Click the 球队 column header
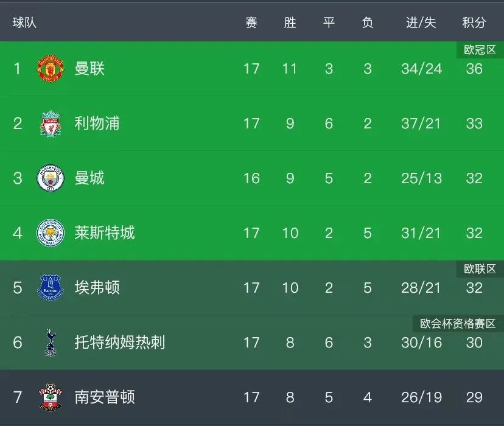The width and height of the screenshot is (504, 426). 24,23
